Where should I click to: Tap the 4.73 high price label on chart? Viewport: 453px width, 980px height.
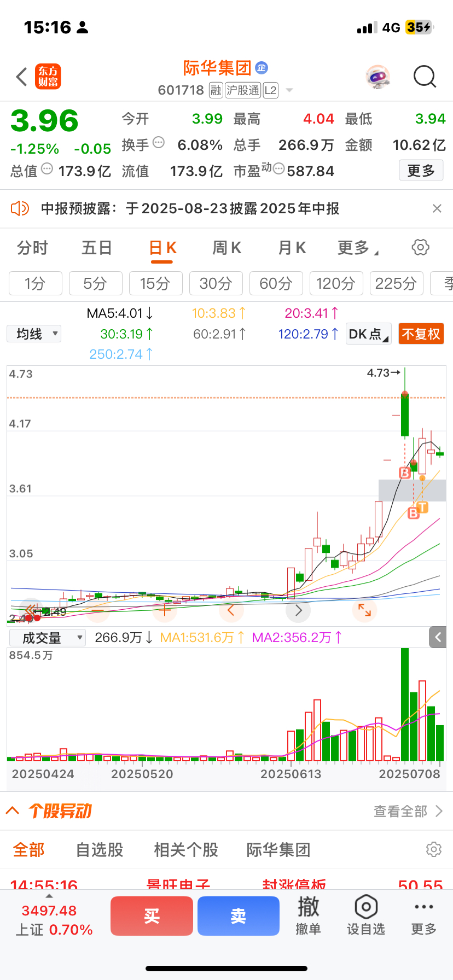pyautogui.click(x=385, y=373)
